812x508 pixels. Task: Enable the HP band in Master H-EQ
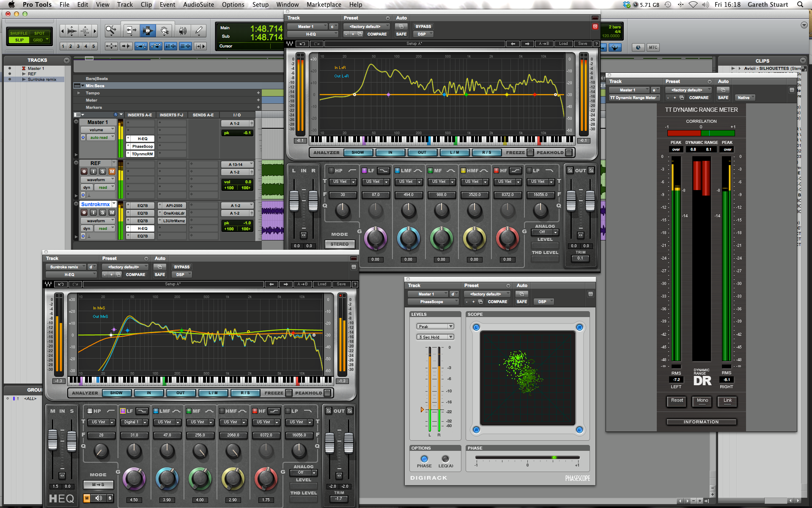pyautogui.click(x=332, y=171)
